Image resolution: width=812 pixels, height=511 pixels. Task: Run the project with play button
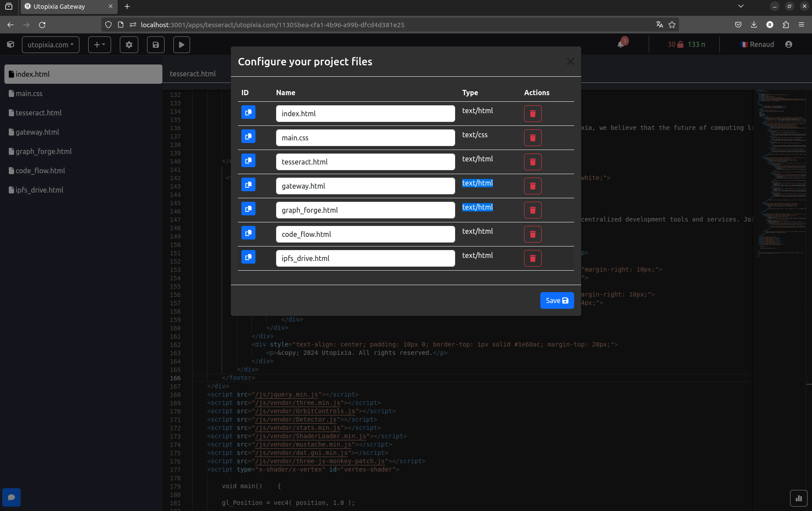tap(182, 45)
